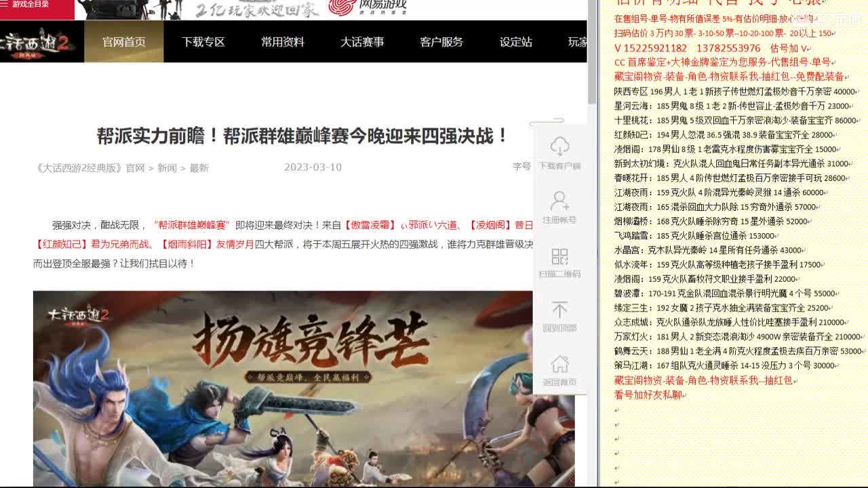Click the 网易游戏 logo in banner
868x488 pixels.
point(368,8)
